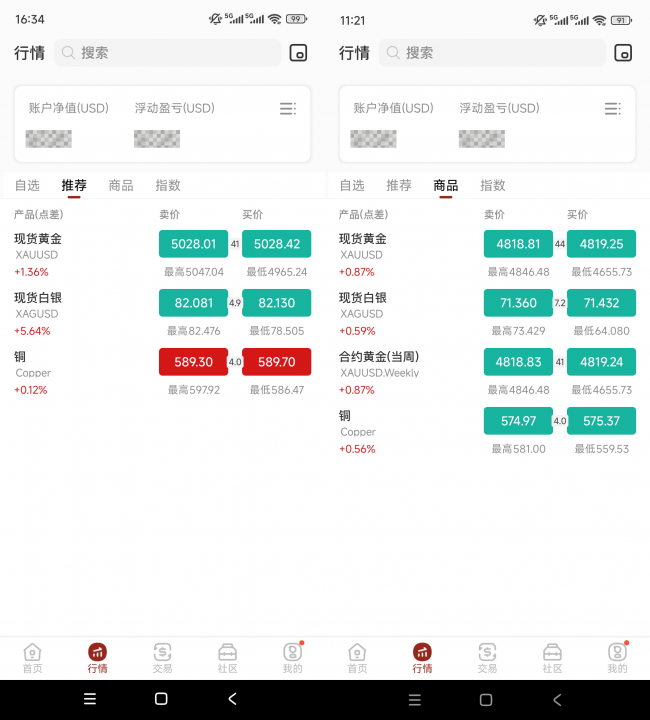The width and height of the screenshot is (650, 720).
Task: Click the 搜索 search field on left screen
Action: 168,53
